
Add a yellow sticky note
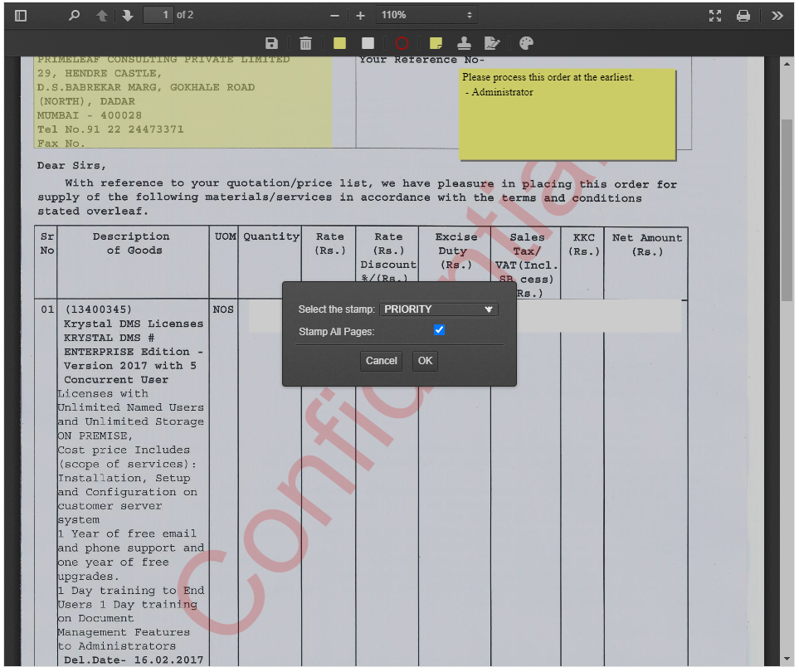436,43
